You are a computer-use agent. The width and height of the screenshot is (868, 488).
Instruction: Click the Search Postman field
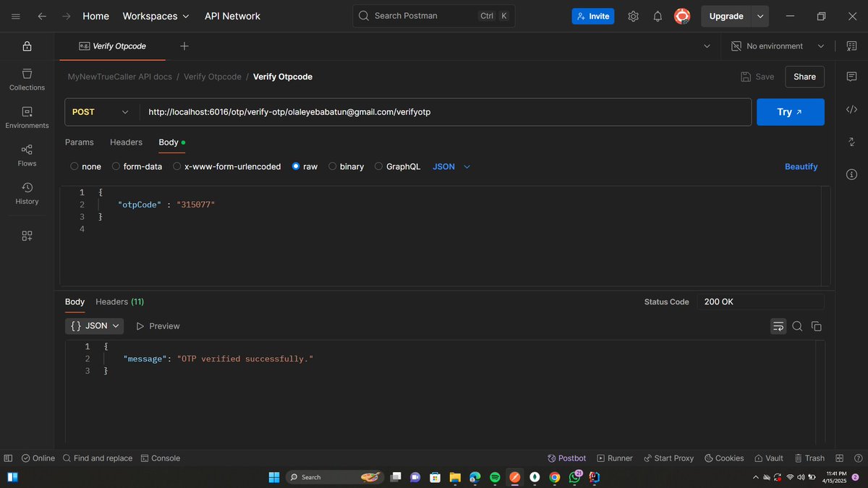point(434,16)
